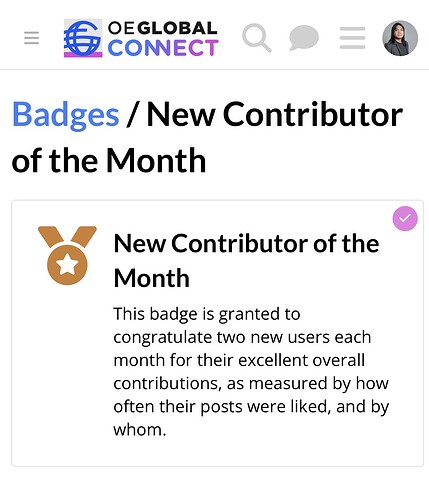Click the word 'whom.' ending the description
The image size is (429, 500).
tap(140, 430)
